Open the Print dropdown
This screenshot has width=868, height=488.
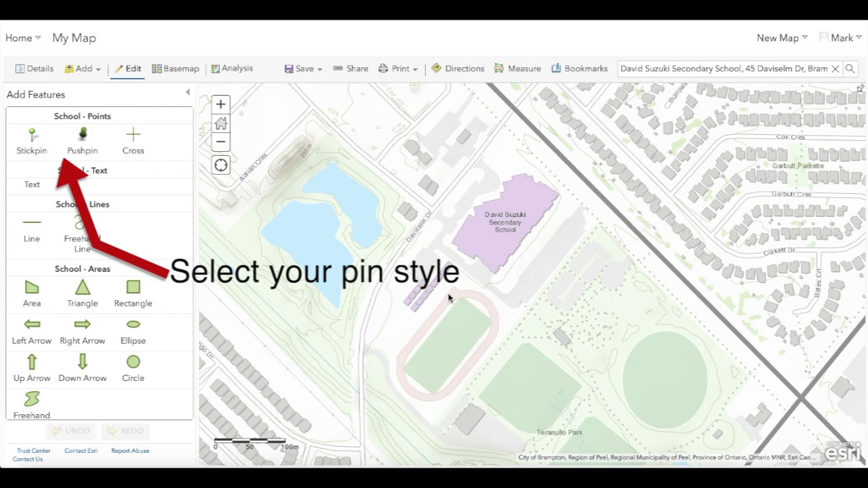pos(398,68)
